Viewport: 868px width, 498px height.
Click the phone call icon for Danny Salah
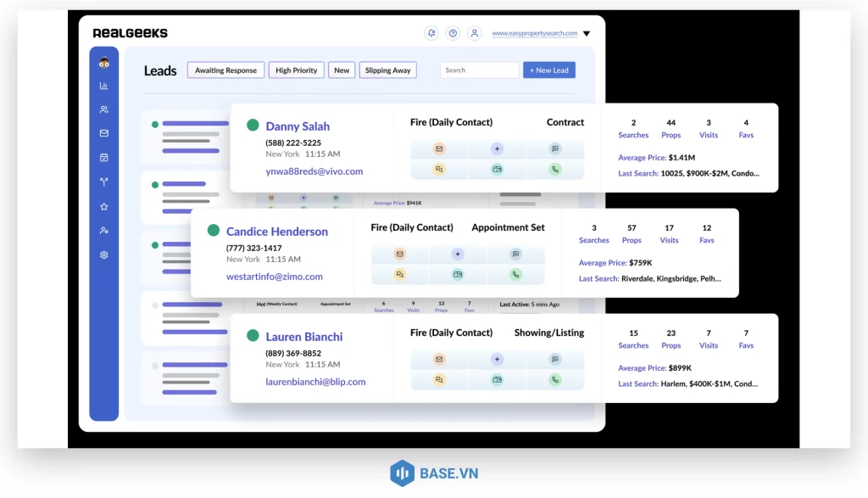[x=555, y=170]
